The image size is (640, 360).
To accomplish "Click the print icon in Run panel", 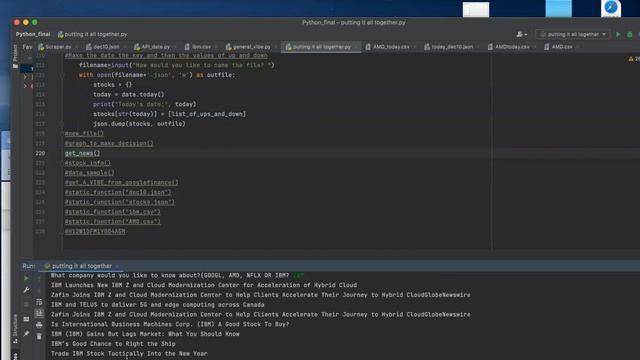I will tap(39, 325).
